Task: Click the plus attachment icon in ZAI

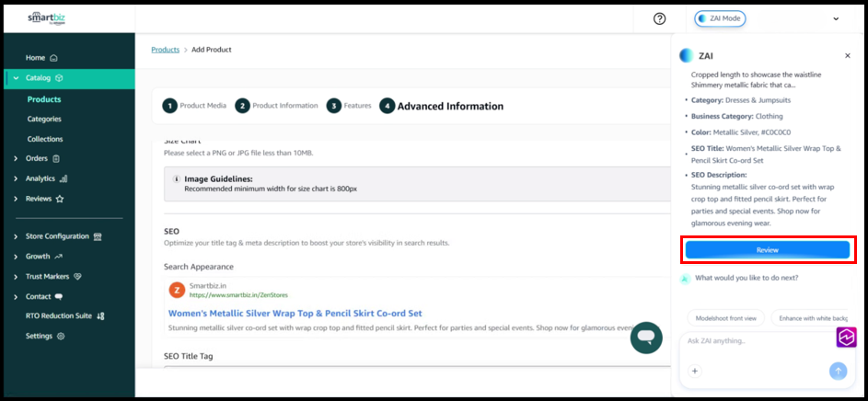Action: [x=695, y=371]
